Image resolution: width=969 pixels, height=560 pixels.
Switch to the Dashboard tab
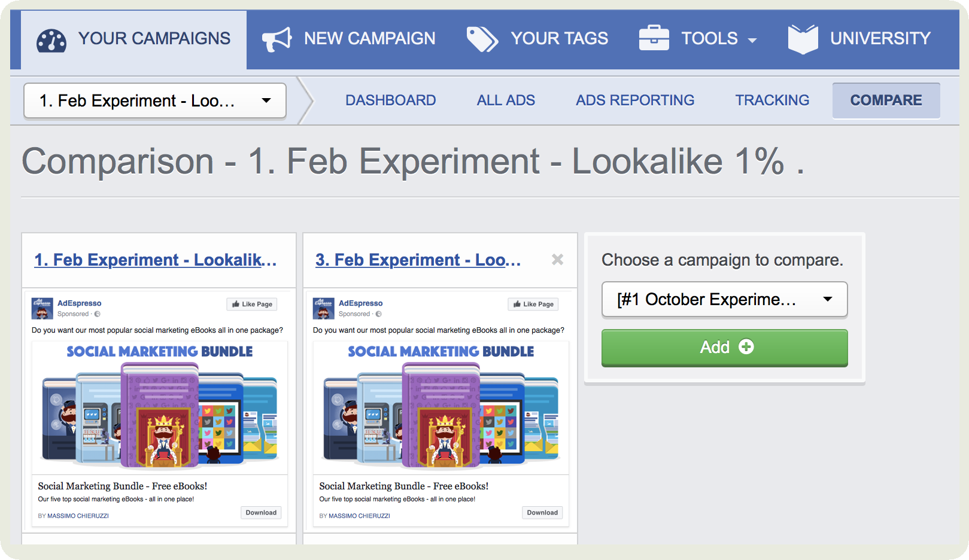(x=390, y=101)
